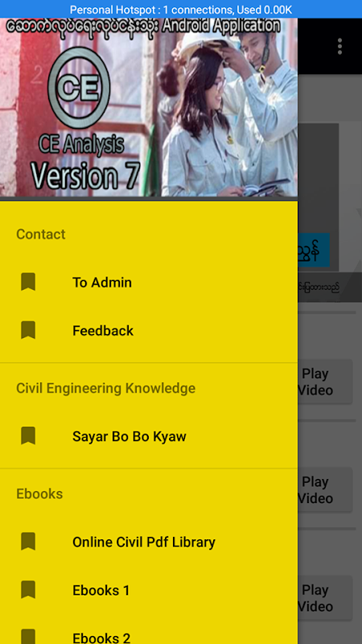Viewport: 362px width, 644px height.
Task: Click the second Play Video button
Action: 325,489
